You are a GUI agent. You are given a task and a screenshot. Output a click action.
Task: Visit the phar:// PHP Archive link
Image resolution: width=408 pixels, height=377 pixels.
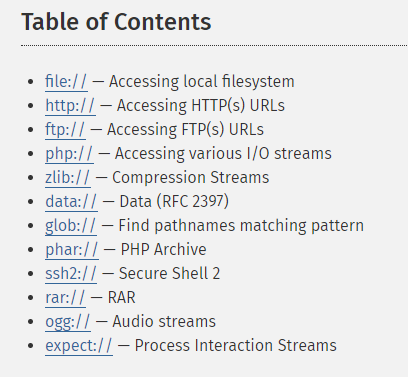point(72,250)
